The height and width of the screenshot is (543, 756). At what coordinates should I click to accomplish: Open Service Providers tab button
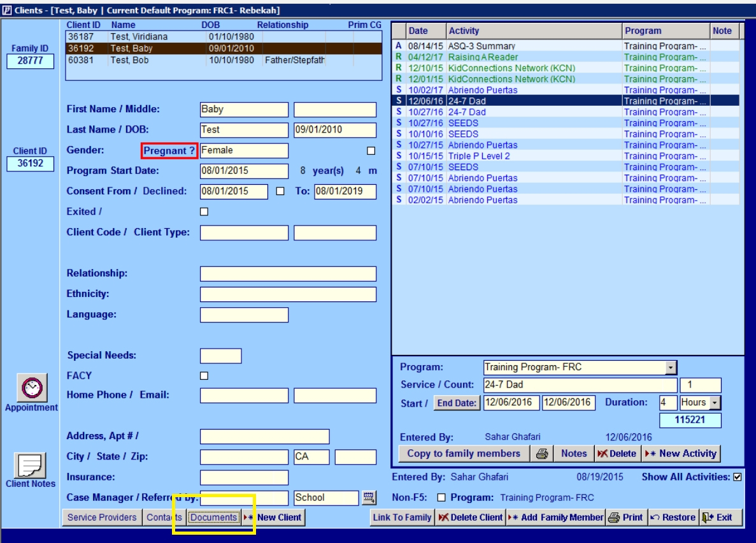102,518
